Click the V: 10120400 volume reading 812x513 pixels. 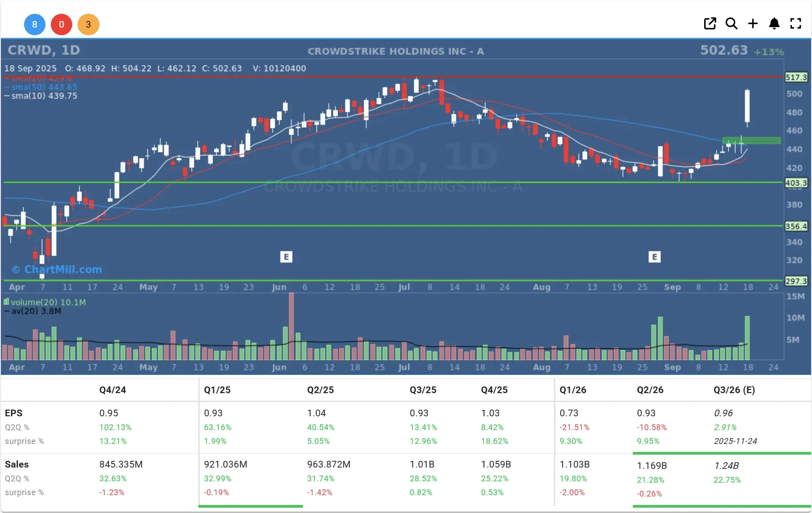279,69
